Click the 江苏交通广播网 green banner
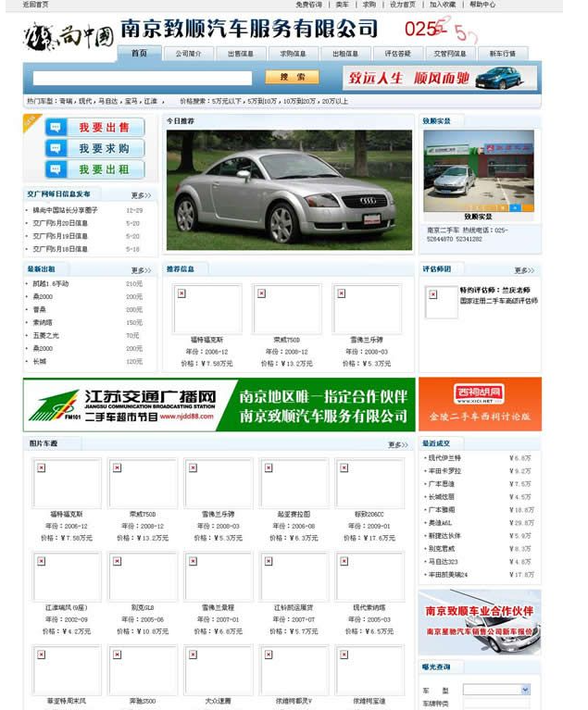The image size is (588, 710). [x=219, y=405]
